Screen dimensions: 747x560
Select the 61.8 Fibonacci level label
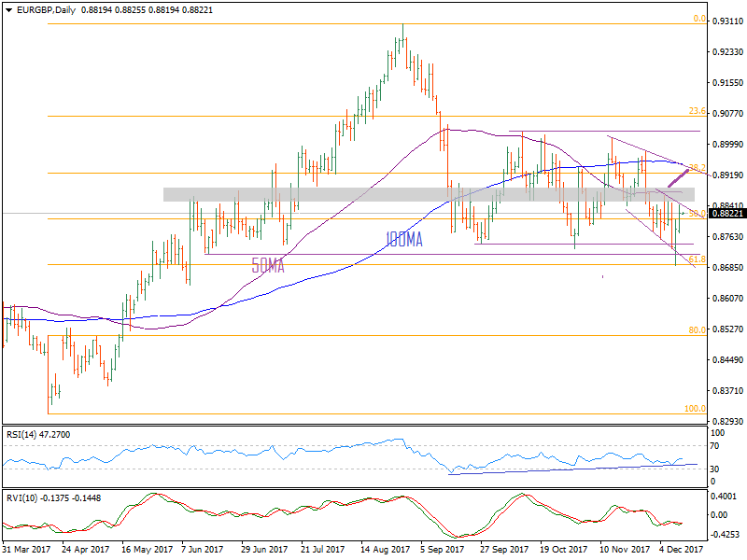pyautogui.click(x=696, y=259)
